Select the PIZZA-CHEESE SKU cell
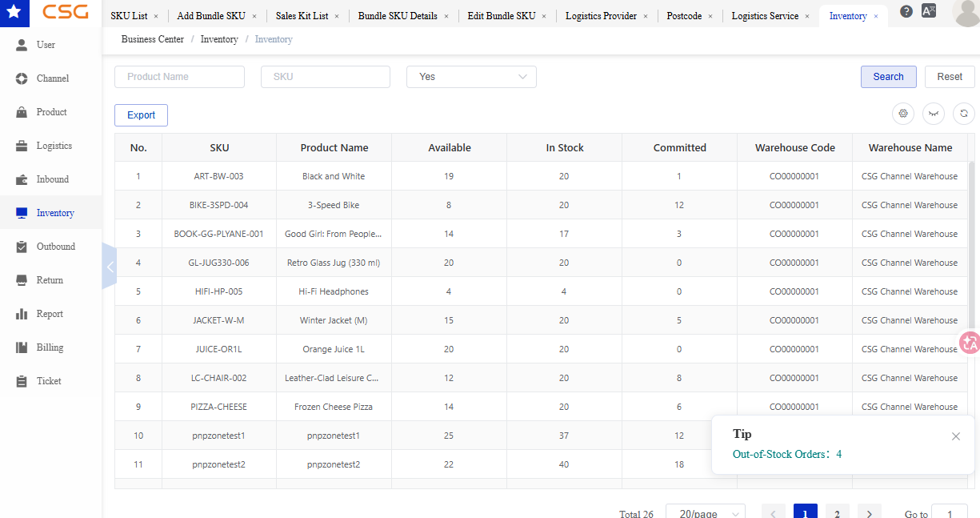980x518 pixels. (x=219, y=407)
